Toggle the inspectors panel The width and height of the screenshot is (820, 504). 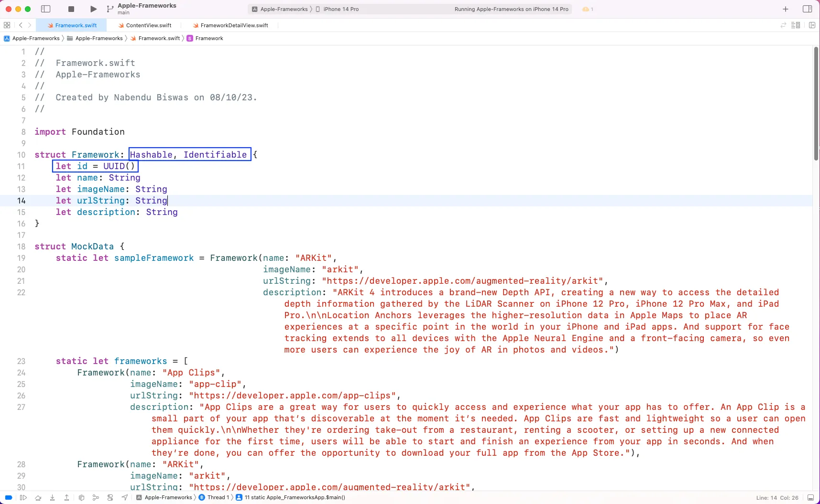coord(808,9)
